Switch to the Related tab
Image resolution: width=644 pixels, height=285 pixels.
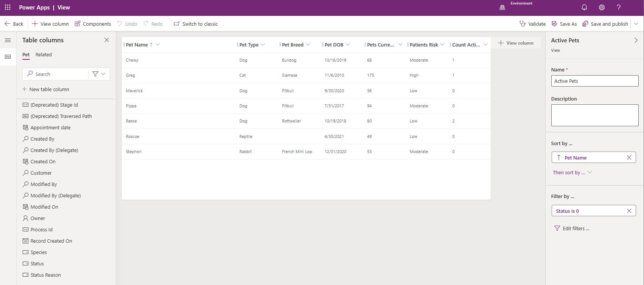coord(44,54)
